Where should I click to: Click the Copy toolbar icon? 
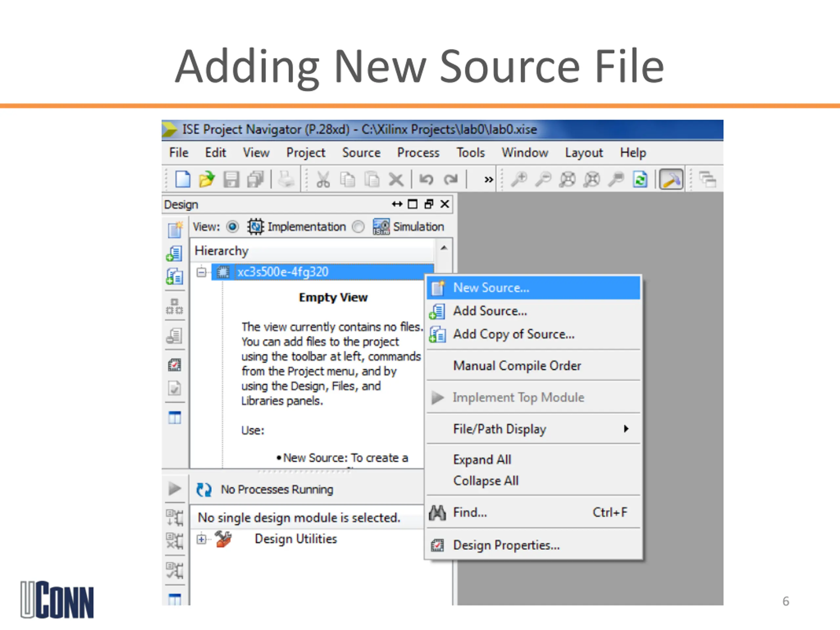tap(347, 179)
